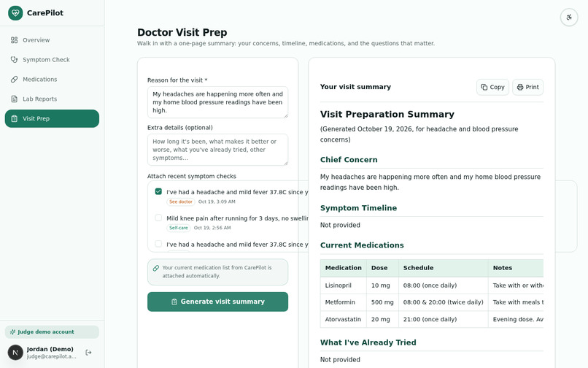Check the last headache and mild fever entry
Screen dimensions: 588x368
pos(158,244)
